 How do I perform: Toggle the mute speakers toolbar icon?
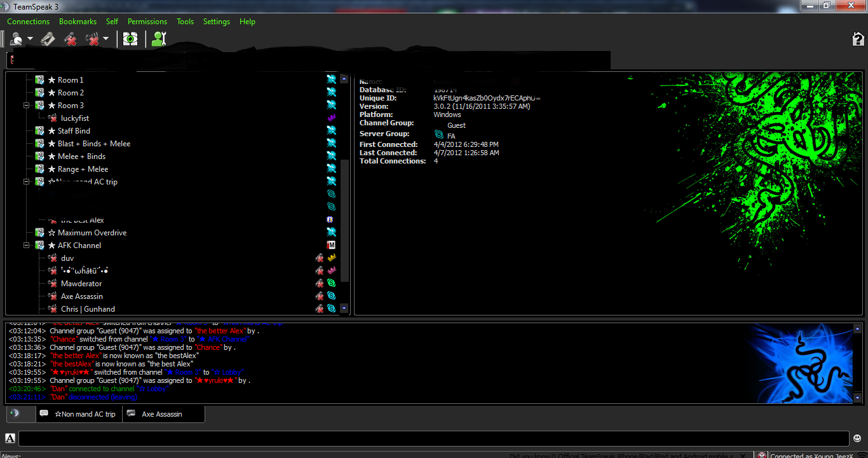93,39
